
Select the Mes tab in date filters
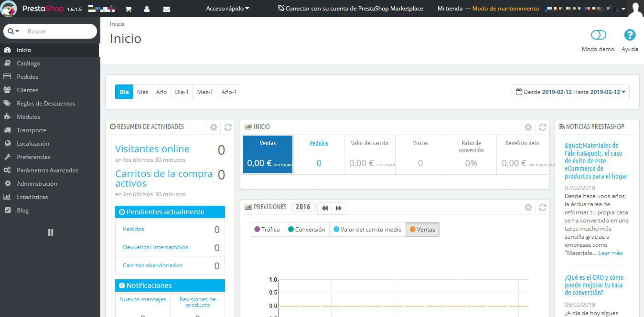coord(142,92)
